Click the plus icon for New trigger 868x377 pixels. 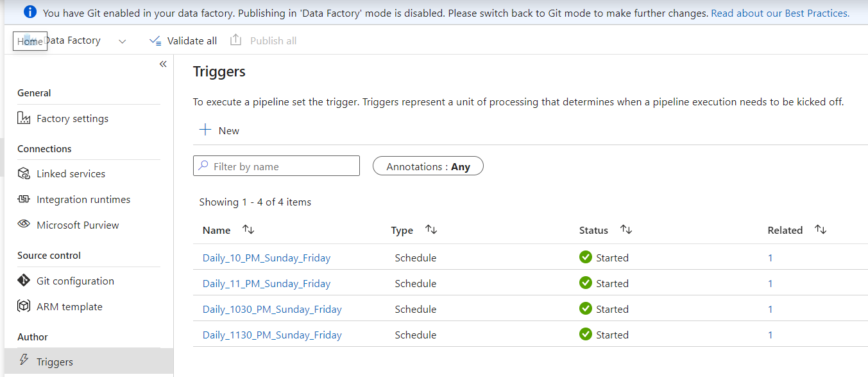(205, 130)
